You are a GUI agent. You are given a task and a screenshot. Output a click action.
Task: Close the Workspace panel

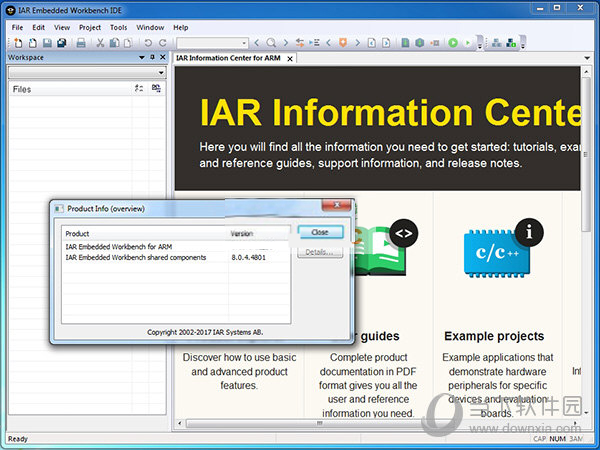(163, 57)
